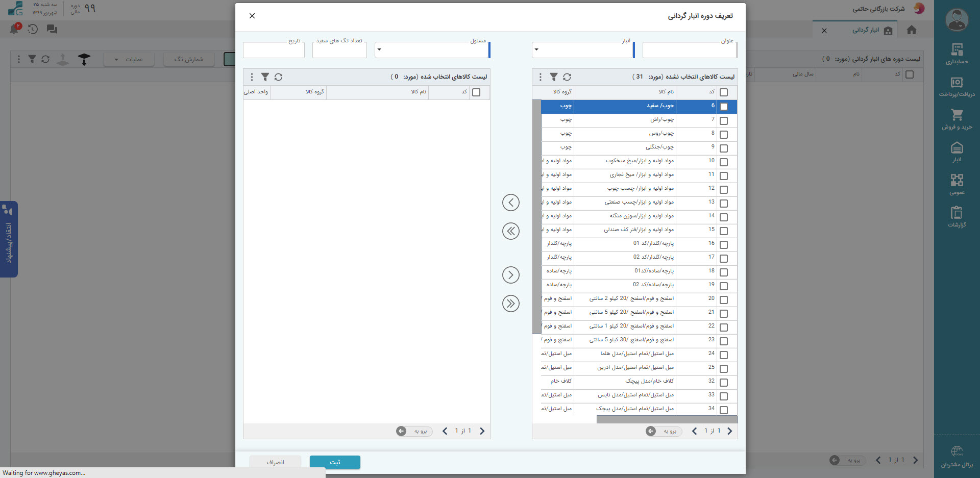Click the vertical scrollbar of unselected list
Viewport: 980px width, 478px height.
tap(536, 217)
